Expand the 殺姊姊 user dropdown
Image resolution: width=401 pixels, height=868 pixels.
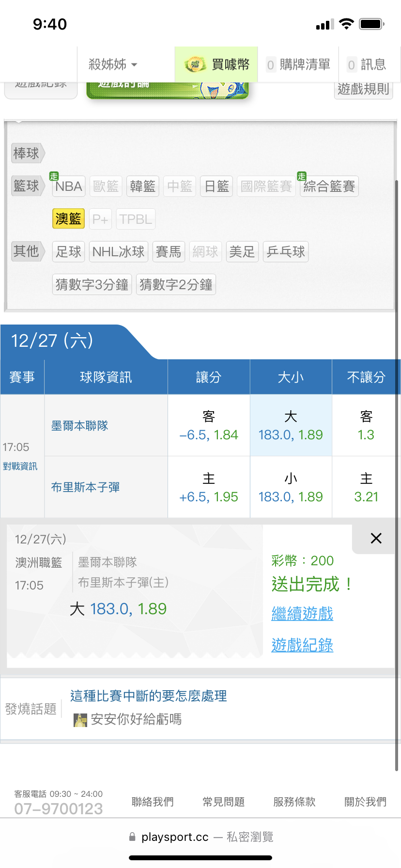pos(113,64)
